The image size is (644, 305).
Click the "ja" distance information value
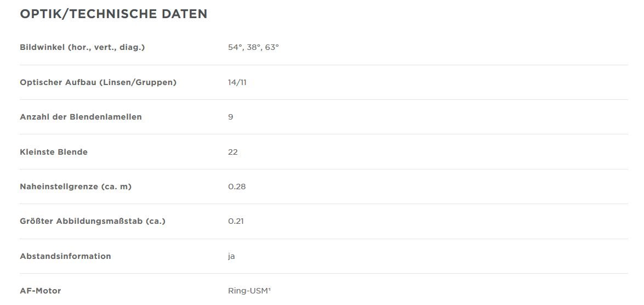point(231,256)
